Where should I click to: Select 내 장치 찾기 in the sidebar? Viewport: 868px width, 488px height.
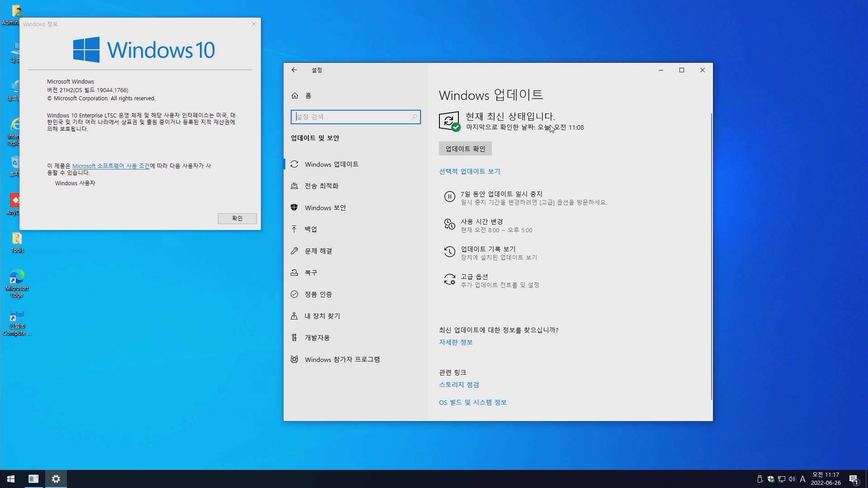tap(355, 316)
